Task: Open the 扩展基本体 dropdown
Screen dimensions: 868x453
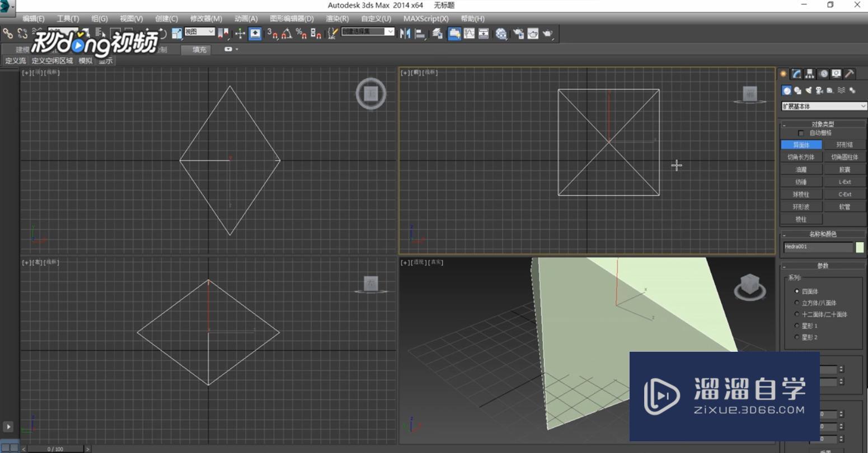Action: click(x=823, y=106)
